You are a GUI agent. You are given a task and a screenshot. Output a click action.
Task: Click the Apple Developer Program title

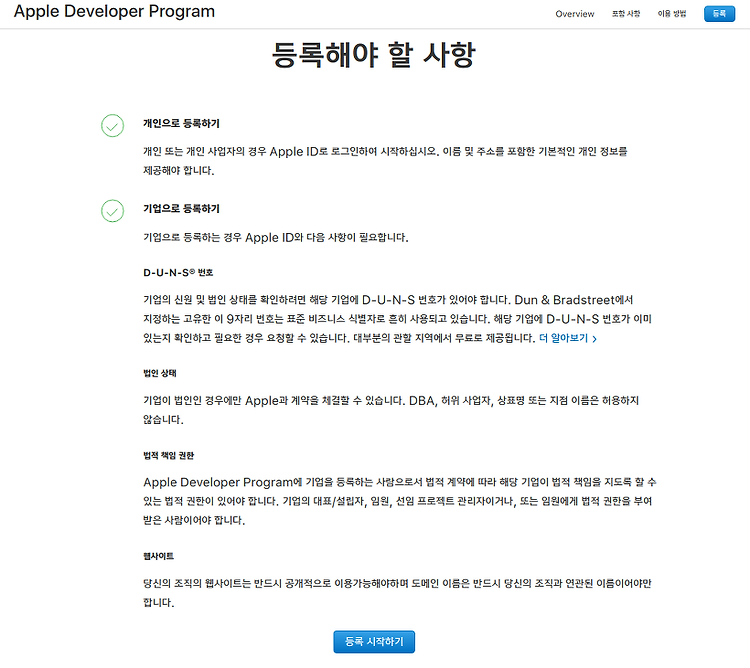114,11
